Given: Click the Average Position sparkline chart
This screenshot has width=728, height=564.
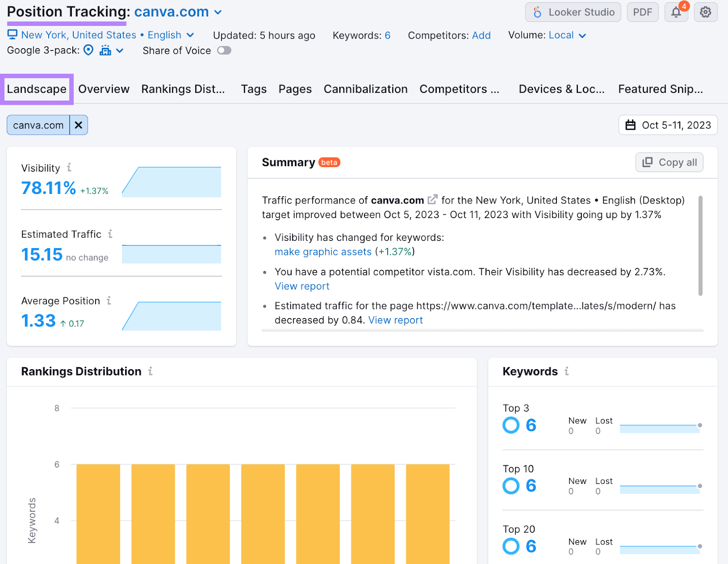Looking at the screenshot, I should tap(172, 316).
